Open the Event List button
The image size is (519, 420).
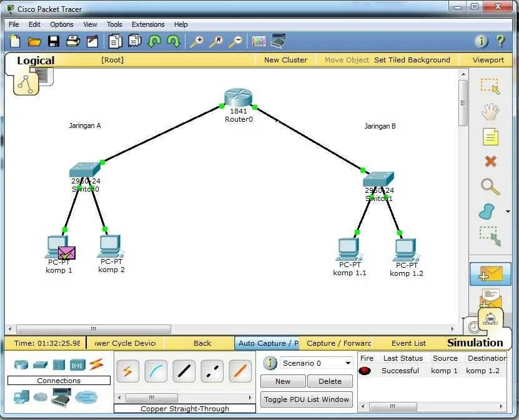click(408, 343)
